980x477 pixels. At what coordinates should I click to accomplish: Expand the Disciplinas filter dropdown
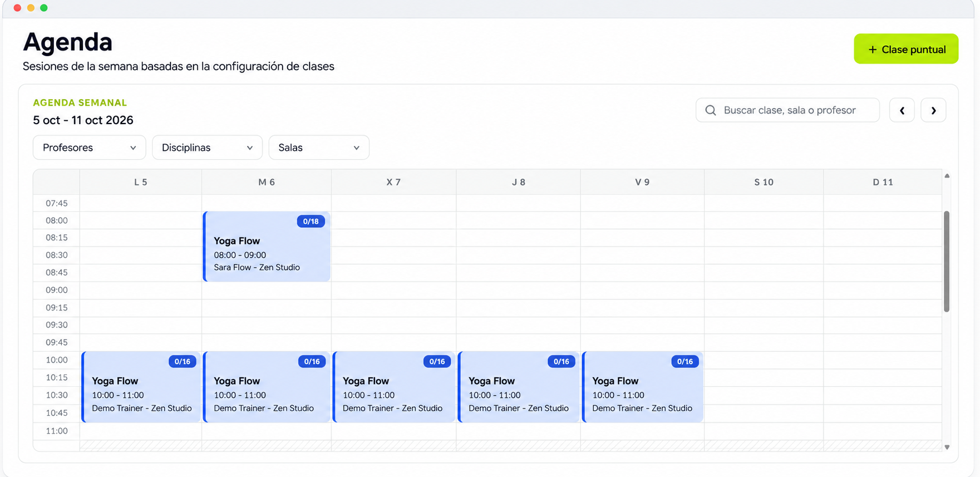point(207,147)
